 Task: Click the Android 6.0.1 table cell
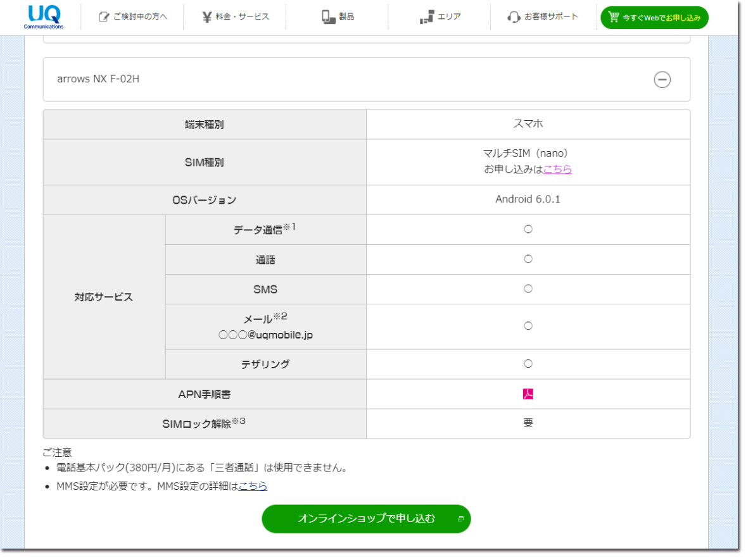tap(528, 199)
